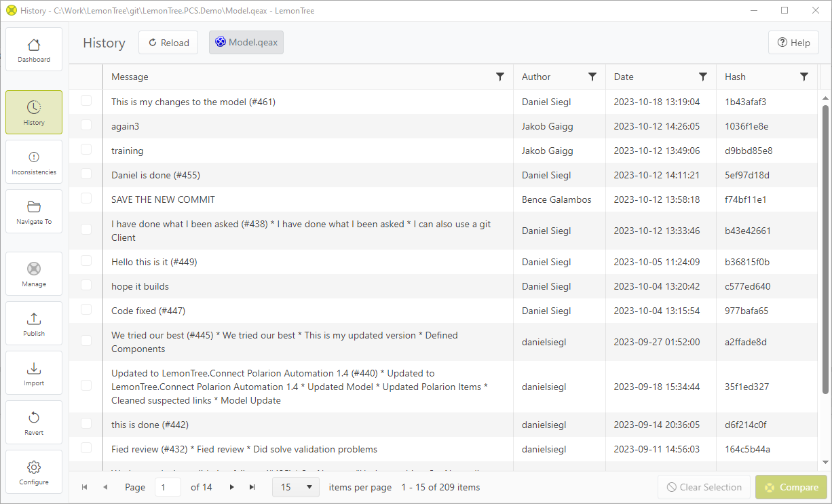
Task: Sort by the Message column header
Action: [x=130, y=77]
